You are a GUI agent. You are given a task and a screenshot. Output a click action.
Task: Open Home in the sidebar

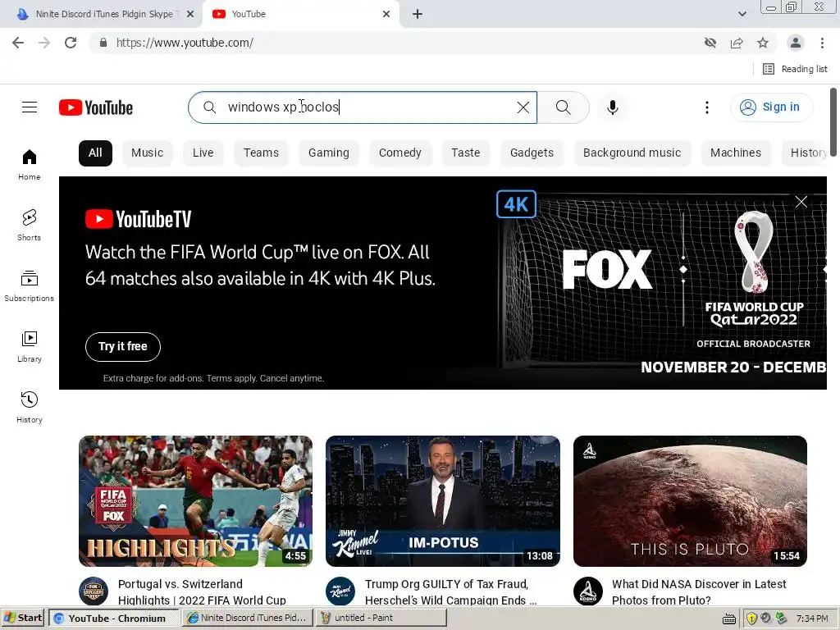tap(30, 164)
